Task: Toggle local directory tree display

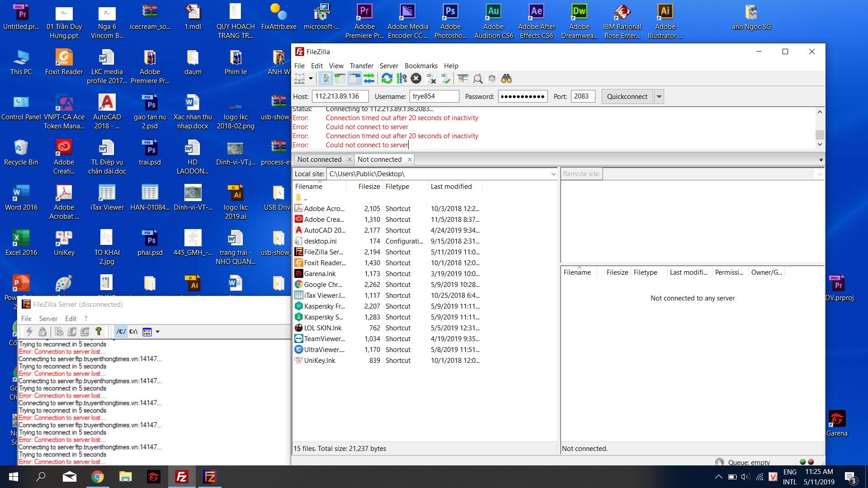Action: (x=340, y=79)
